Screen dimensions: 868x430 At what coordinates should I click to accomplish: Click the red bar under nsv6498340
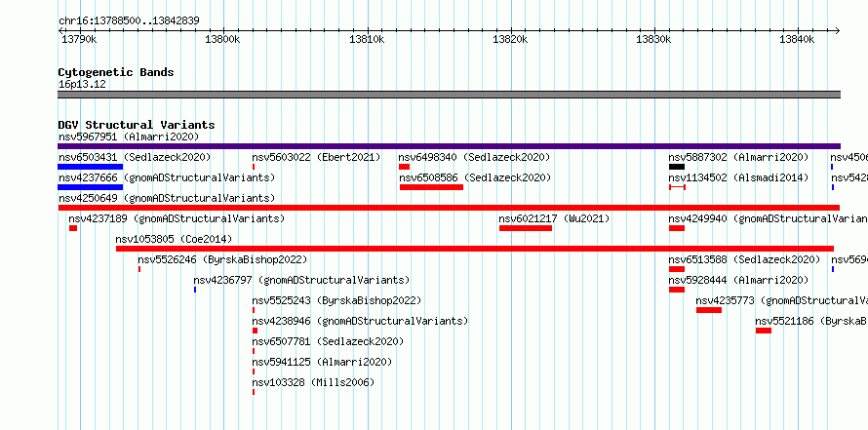[x=404, y=167]
